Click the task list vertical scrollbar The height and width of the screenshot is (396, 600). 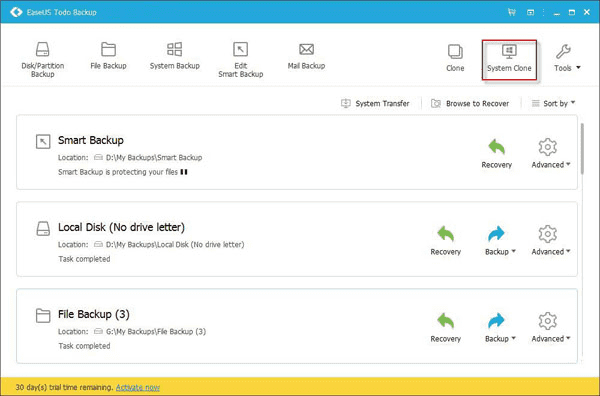click(x=583, y=148)
